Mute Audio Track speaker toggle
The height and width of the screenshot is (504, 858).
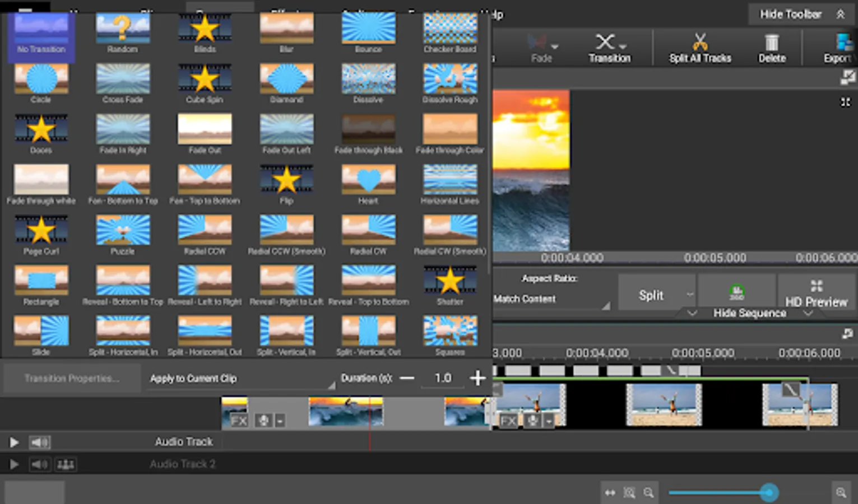[39, 442]
